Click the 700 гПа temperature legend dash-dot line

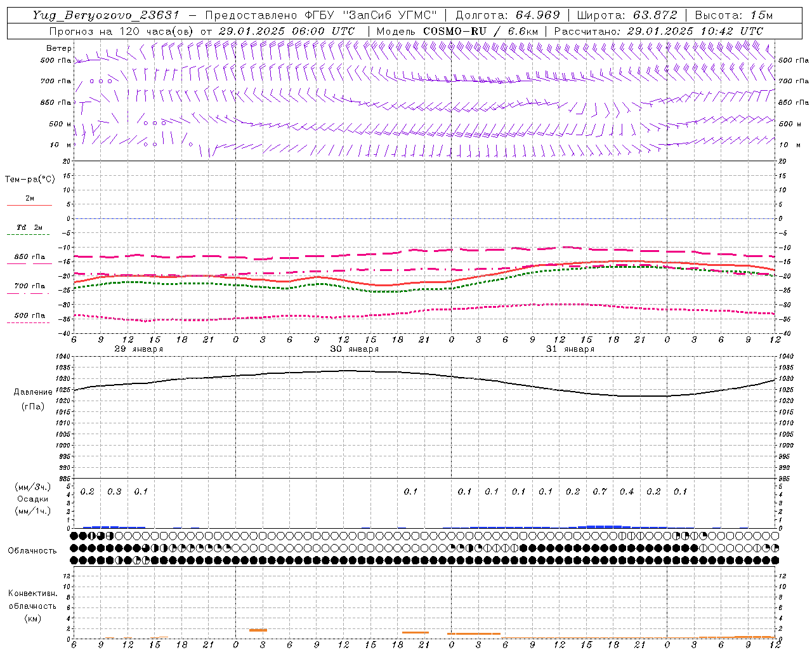pos(28,293)
